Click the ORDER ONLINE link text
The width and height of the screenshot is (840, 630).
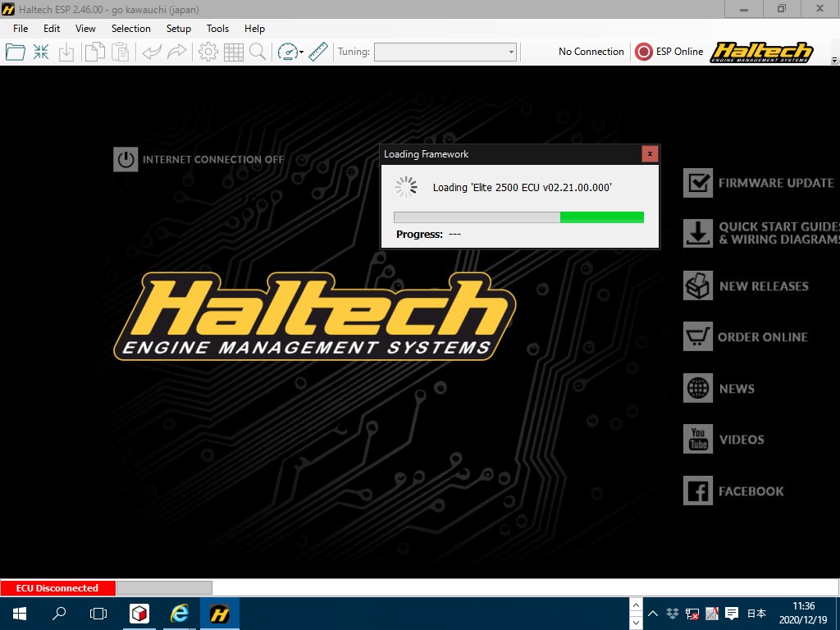tap(763, 337)
